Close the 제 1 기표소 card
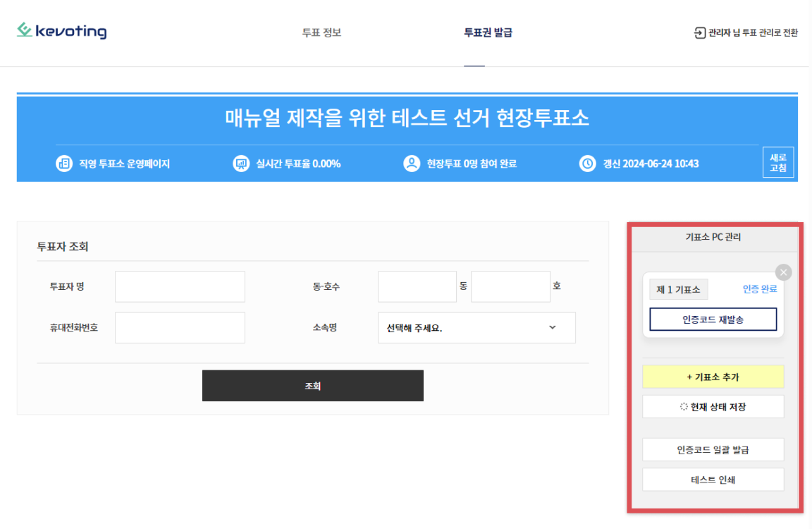 [x=783, y=272]
